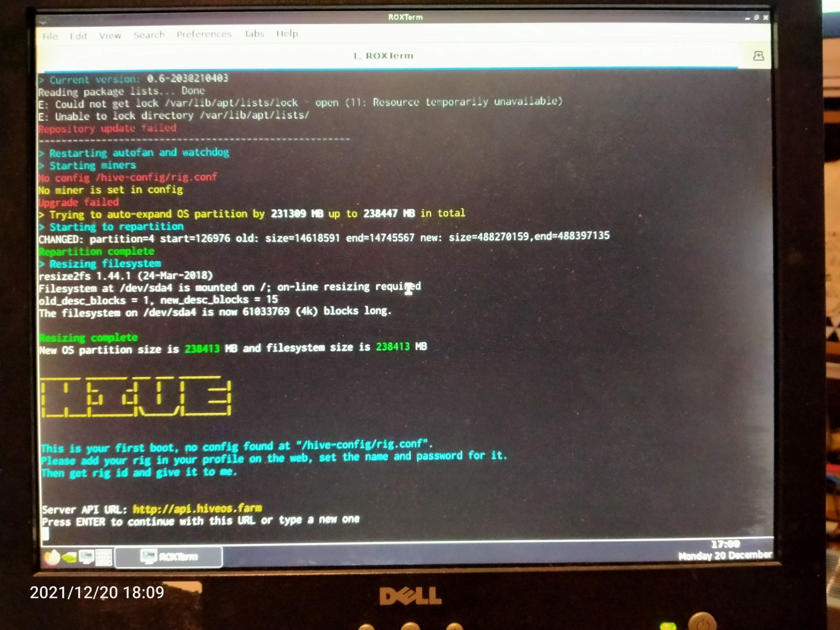The height and width of the screenshot is (630, 840).
Task: Click the 'Repository update failed' line
Action: (x=108, y=128)
